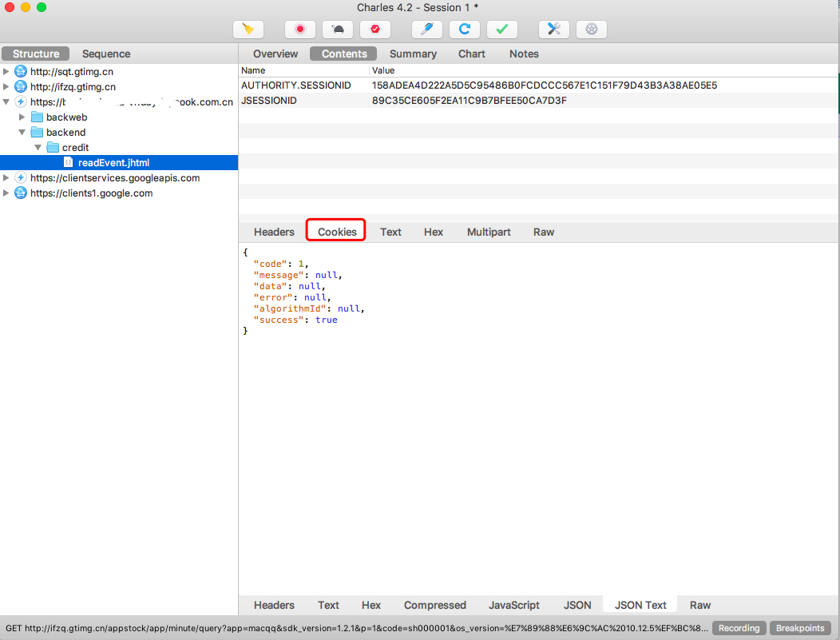Click the globe icon of clients1.google.com
Viewport: 840px width, 640px height.
(20, 193)
